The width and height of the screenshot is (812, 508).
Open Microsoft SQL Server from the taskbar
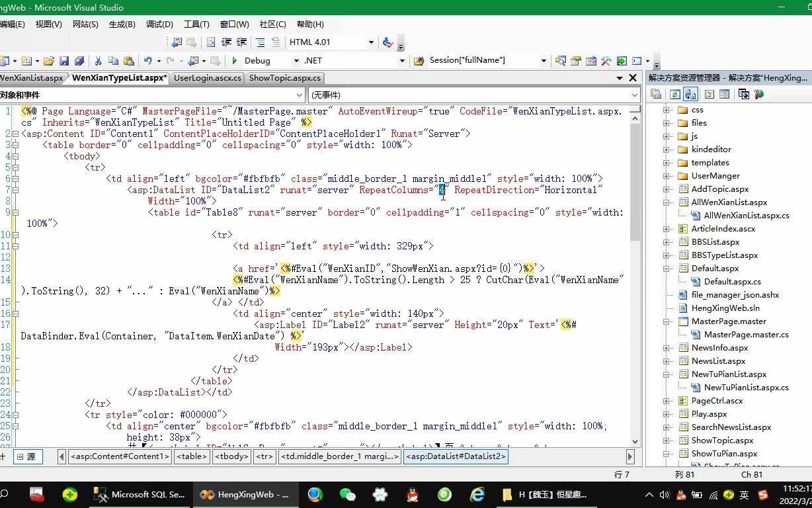coord(140,495)
